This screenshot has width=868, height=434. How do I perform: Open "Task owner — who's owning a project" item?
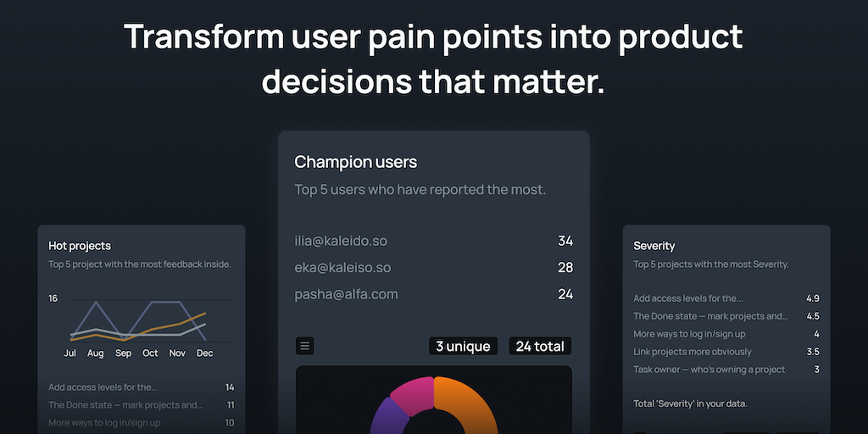click(x=709, y=370)
